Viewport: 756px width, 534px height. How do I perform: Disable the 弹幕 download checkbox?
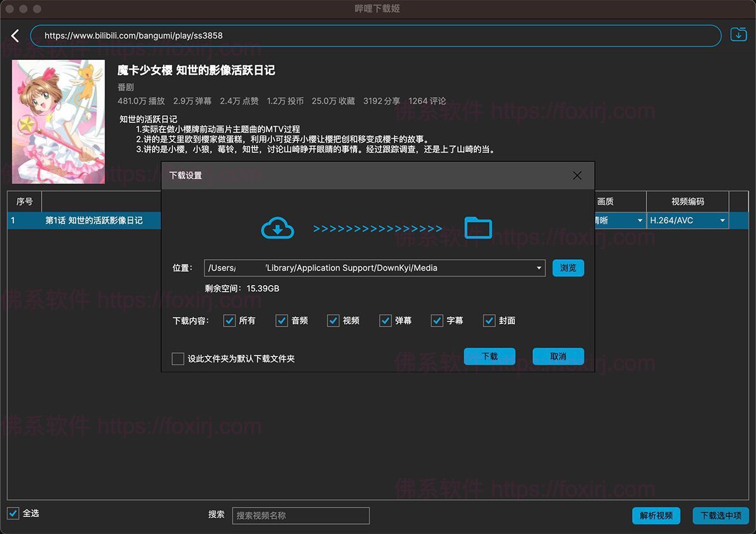[386, 320]
